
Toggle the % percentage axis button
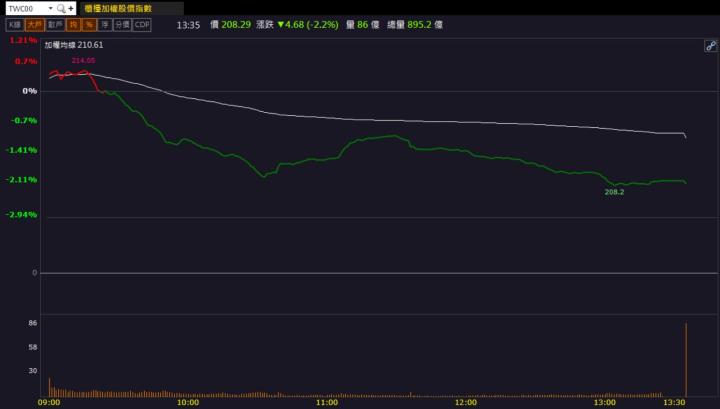pyautogui.click(x=88, y=25)
